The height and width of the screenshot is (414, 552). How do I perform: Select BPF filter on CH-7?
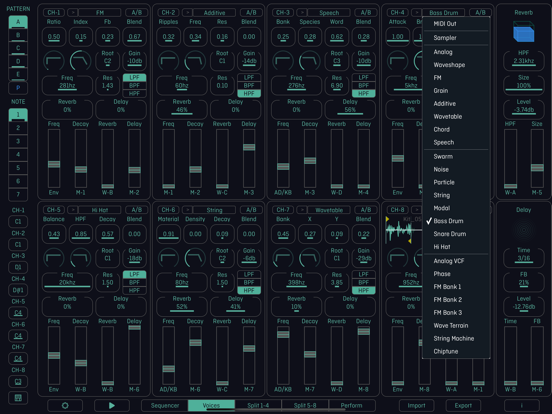click(363, 282)
